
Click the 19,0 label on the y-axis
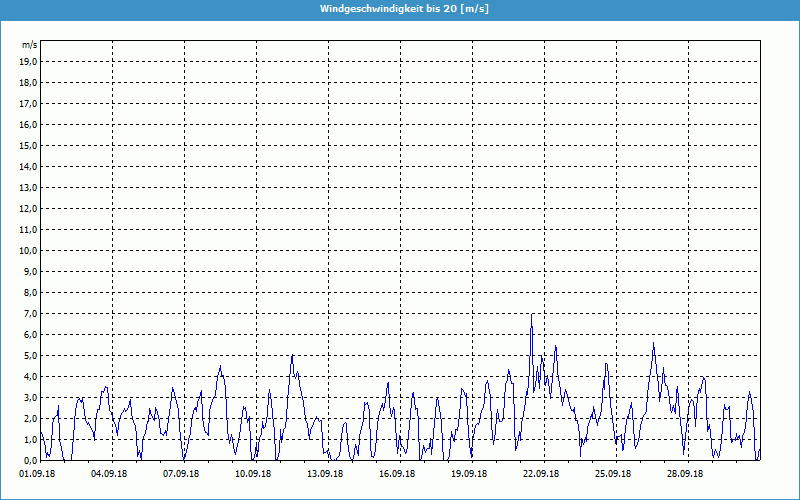click(x=28, y=61)
